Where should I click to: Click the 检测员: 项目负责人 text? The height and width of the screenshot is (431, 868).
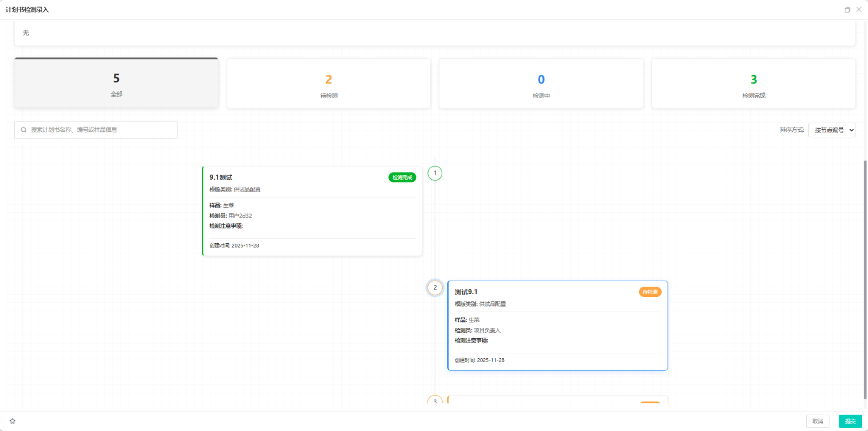477,330
